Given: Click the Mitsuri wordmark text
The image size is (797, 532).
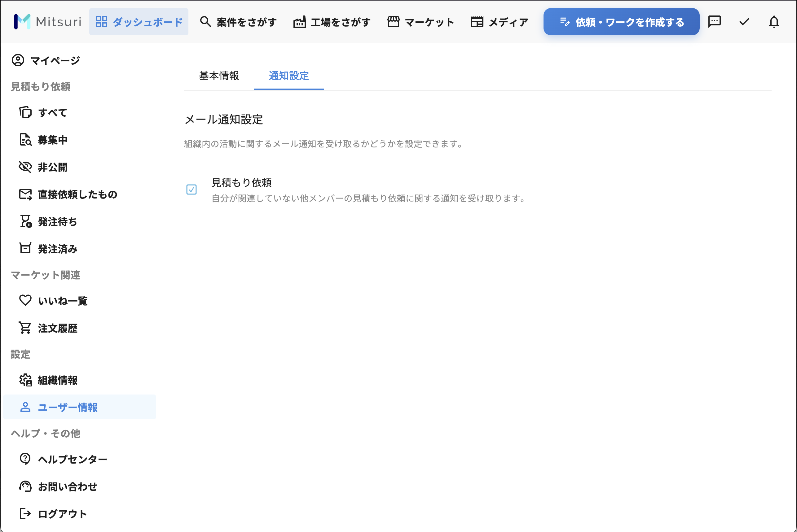Looking at the screenshot, I should [x=58, y=22].
